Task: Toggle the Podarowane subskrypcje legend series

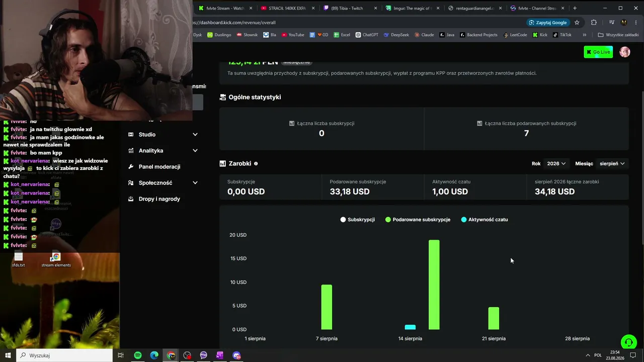Action: pyautogui.click(x=418, y=220)
